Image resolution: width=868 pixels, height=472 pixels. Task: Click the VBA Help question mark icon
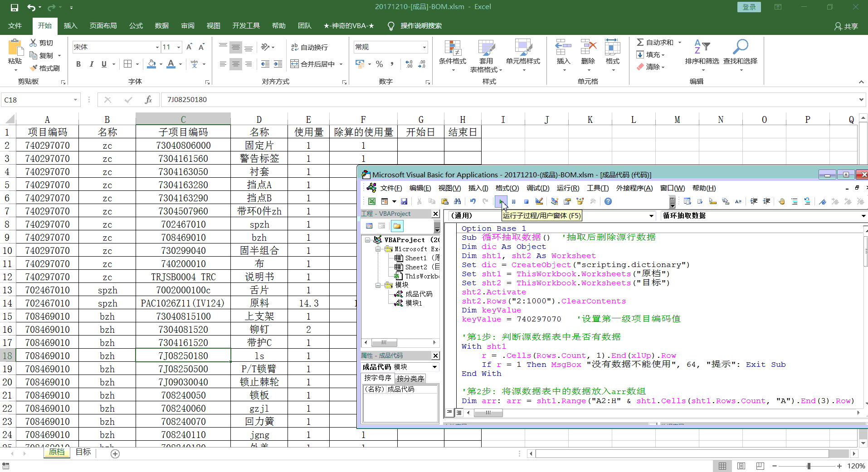tap(608, 201)
